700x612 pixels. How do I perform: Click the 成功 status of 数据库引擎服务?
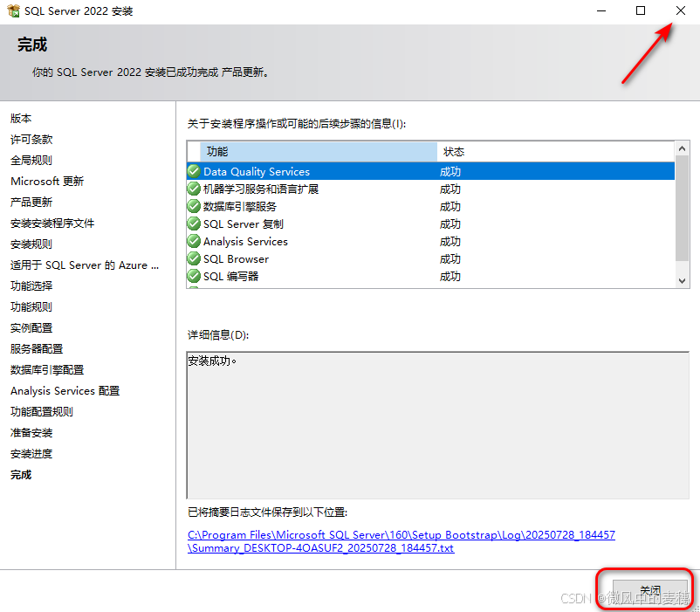pyautogui.click(x=450, y=207)
